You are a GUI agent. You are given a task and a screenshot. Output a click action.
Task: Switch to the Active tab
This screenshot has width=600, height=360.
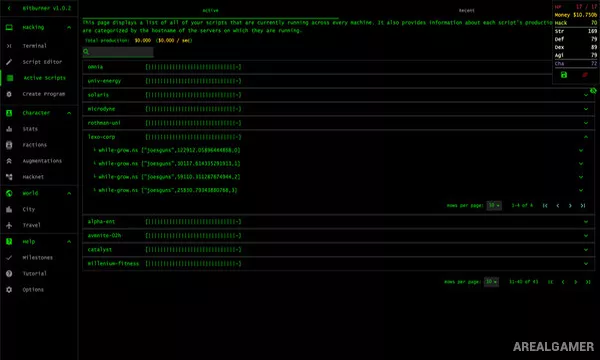pos(210,10)
